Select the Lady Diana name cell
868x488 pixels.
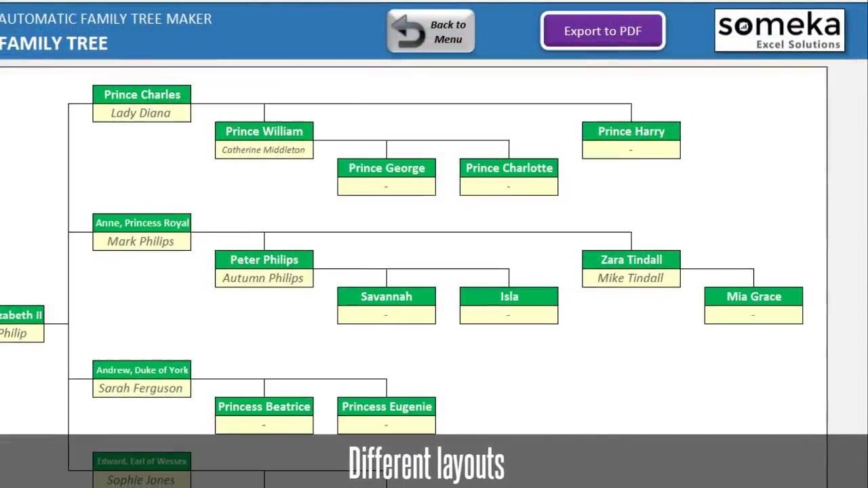[x=141, y=113]
